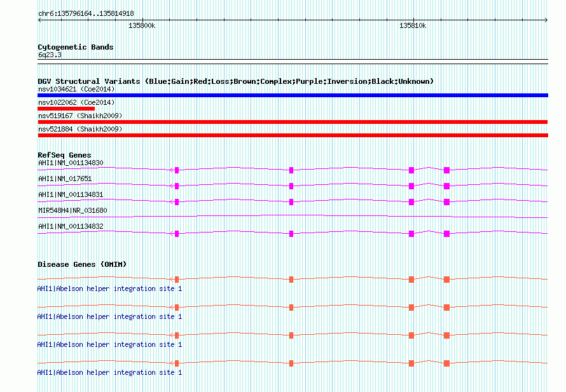Click the short red nsv1022062 loss bar
The image size is (566, 392).
[66, 109]
